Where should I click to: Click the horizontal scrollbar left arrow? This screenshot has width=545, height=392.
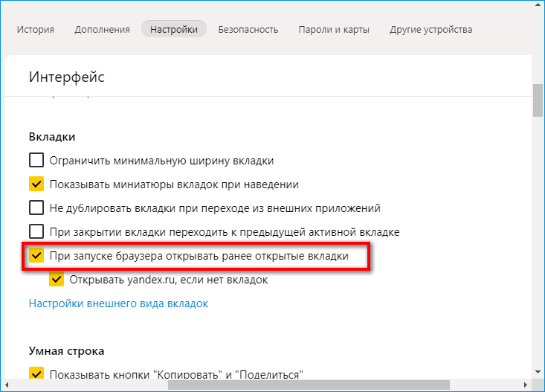pos(6,385)
